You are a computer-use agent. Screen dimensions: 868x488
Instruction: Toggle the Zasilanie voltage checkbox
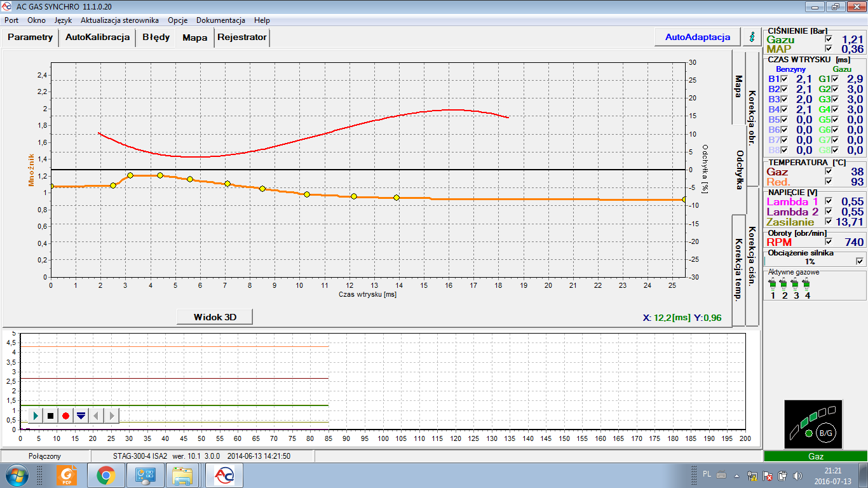[828, 222]
